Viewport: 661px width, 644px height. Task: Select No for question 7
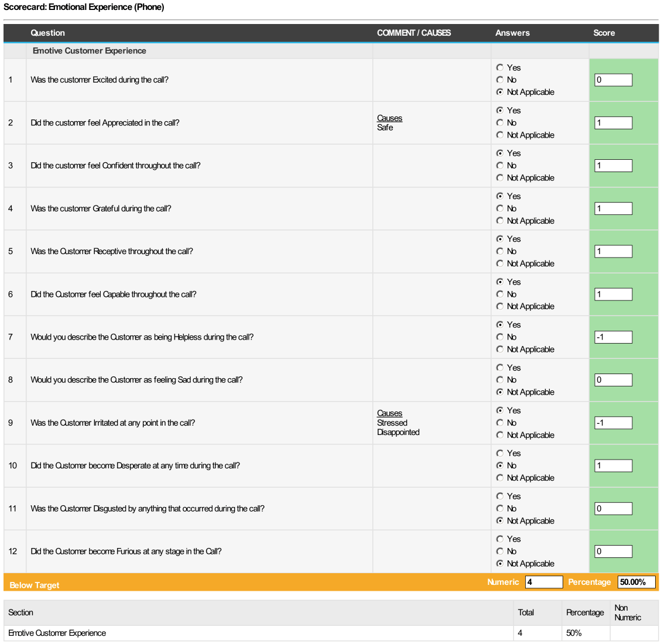coord(500,337)
